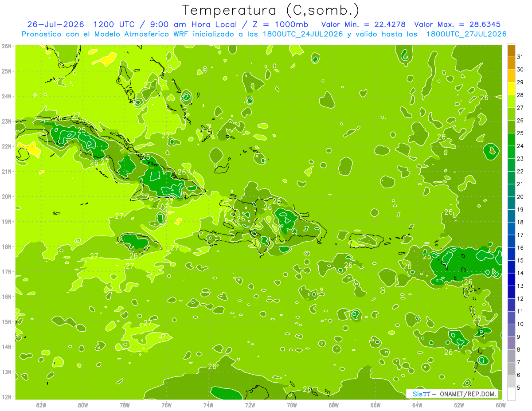Click the latitude axis label "21N"
532x411 pixels.
pos(7,171)
